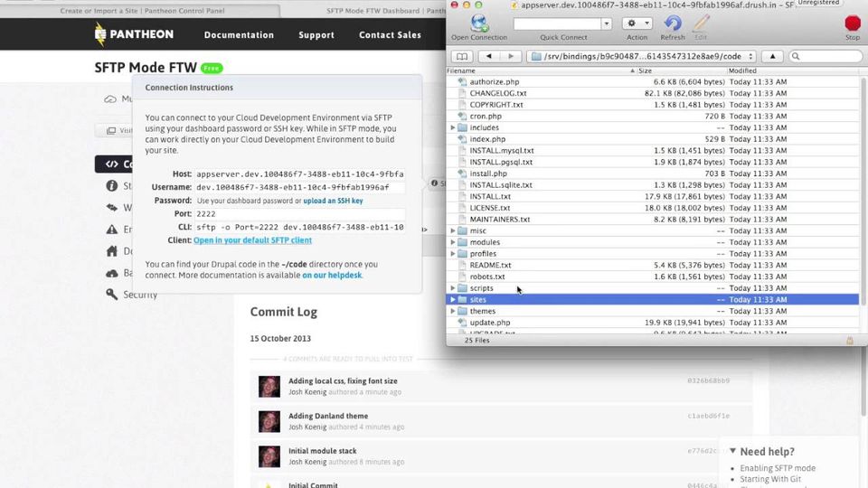Viewport: 868px width, 488px height.
Task: Click the info circle sidebar icon
Action: (112, 185)
